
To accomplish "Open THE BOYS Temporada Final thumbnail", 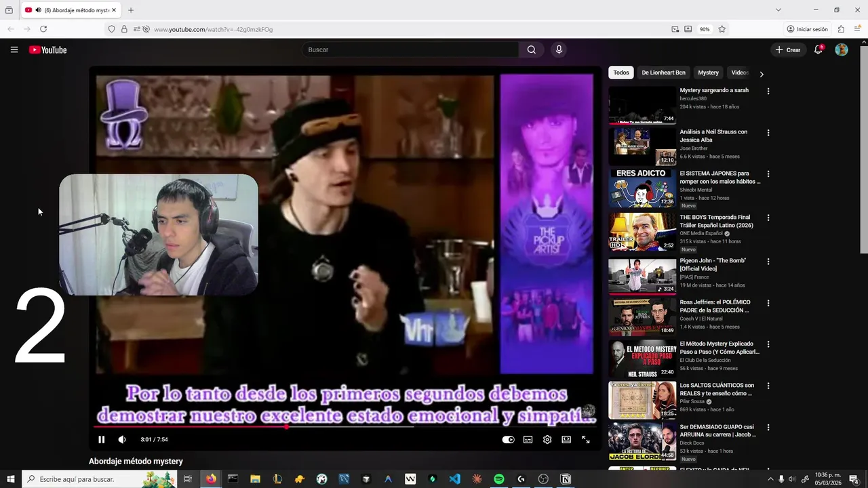I will point(642,232).
